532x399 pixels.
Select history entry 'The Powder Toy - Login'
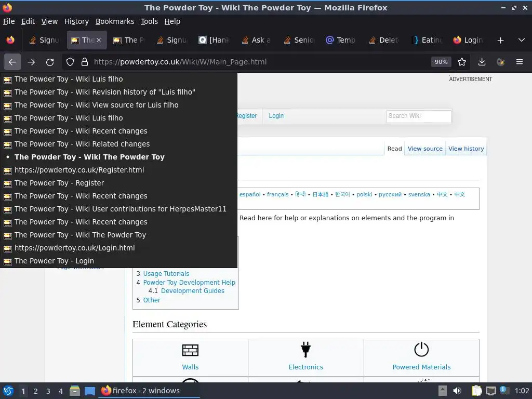pos(118,261)
